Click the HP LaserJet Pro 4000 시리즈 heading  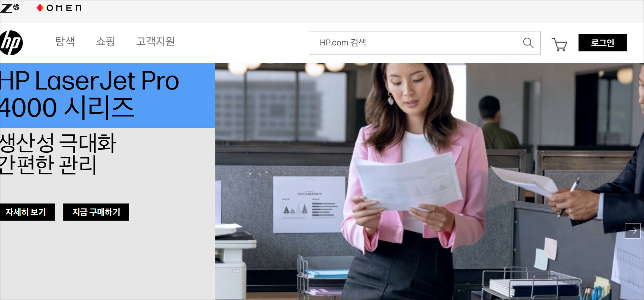tap(90, 94)
